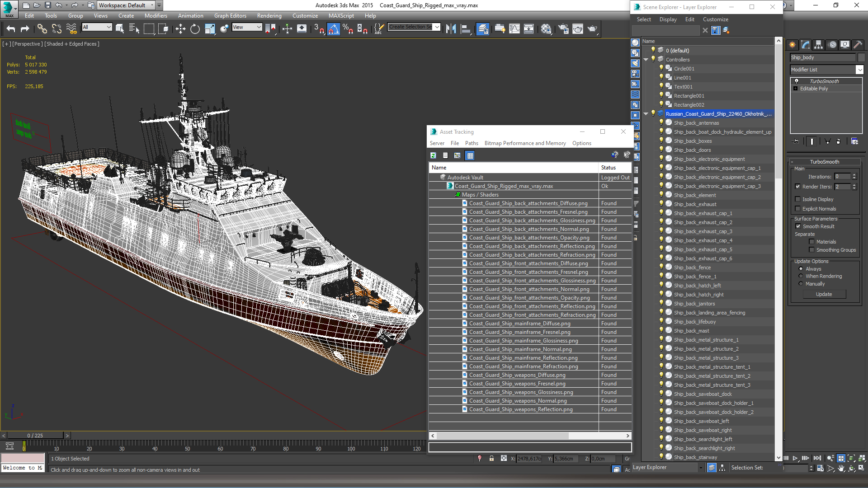Activate Select and Rotate tool

pos(195,29)
